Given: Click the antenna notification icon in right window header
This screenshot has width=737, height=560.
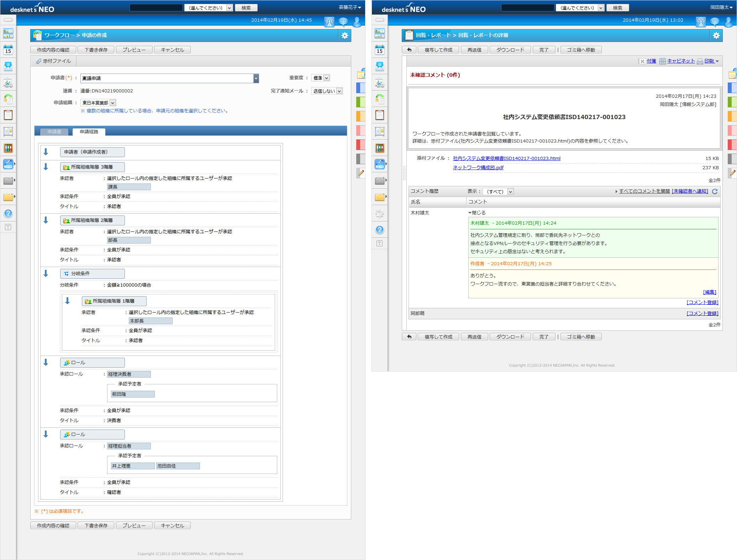Looking at the screenshot, I should (x=701, y=22).
